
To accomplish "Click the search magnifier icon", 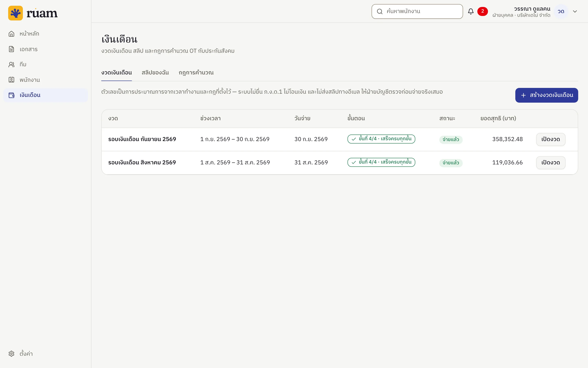I will pos(380,11).
